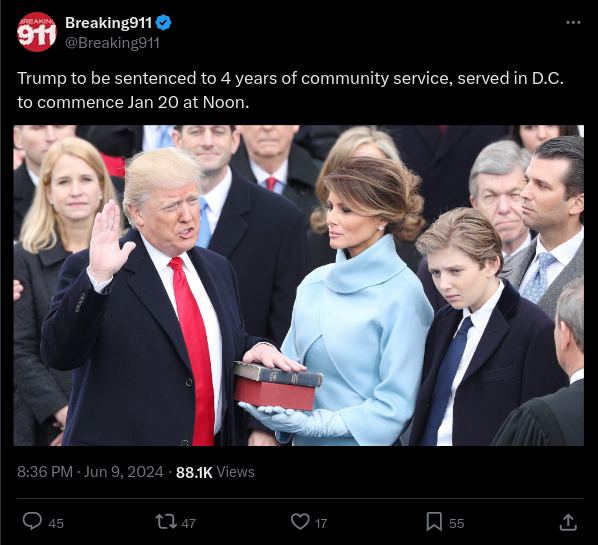Screen dimensions: 598x545
Task: Open the attached inauguration photo
Action: click(299, 285)
